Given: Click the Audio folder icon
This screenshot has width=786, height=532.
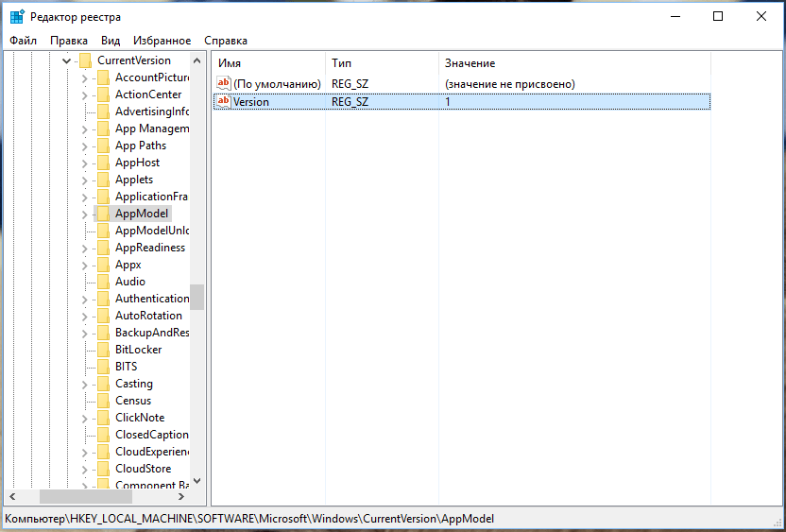Looking at the screenshot, I should click(x=103, y=282).
